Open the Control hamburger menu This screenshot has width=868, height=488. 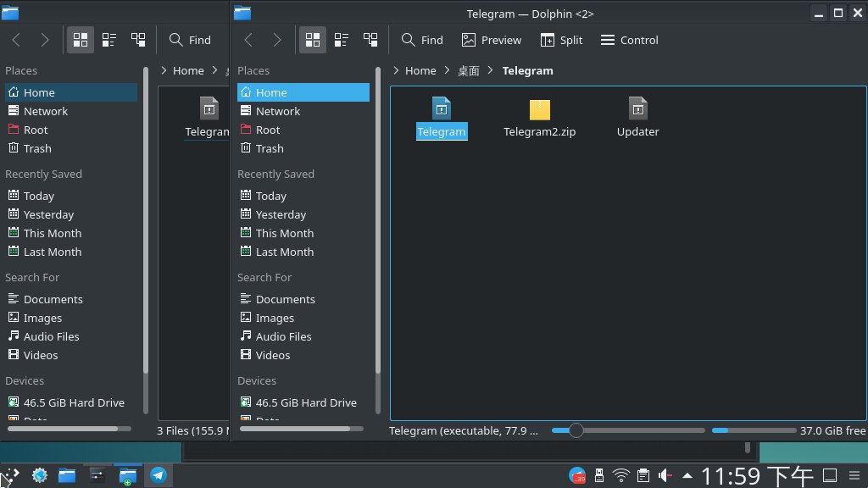click(x=630, y=40)
